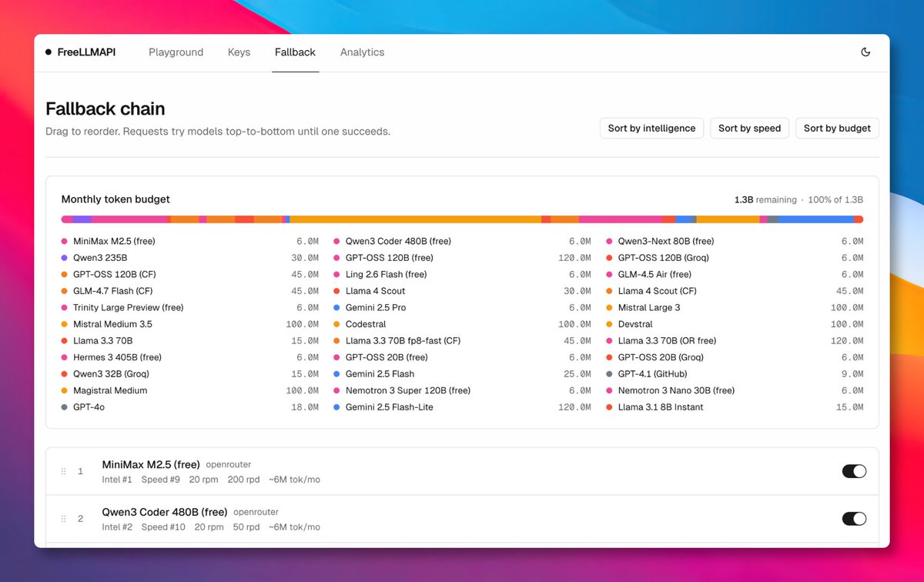Click Nemotron 3 Nano 30B (free) entry
This screenshot has width=924, height=582.
pos(677,390)
